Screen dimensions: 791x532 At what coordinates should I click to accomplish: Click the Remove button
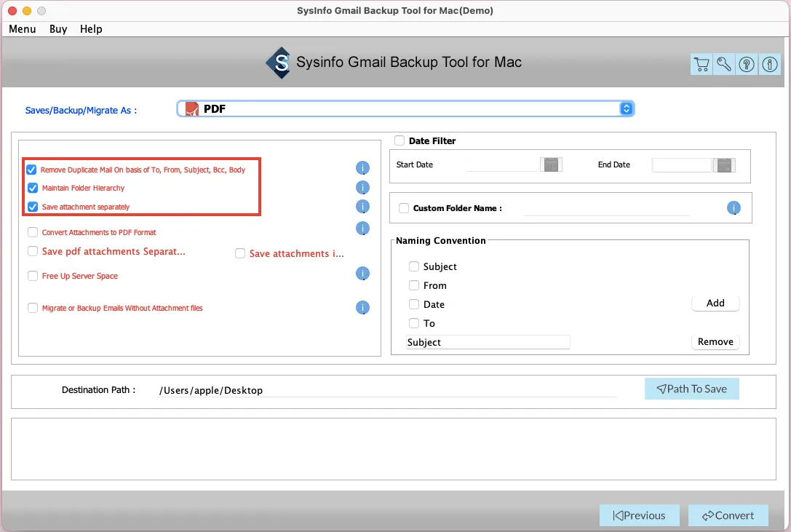tap(715, 342)
